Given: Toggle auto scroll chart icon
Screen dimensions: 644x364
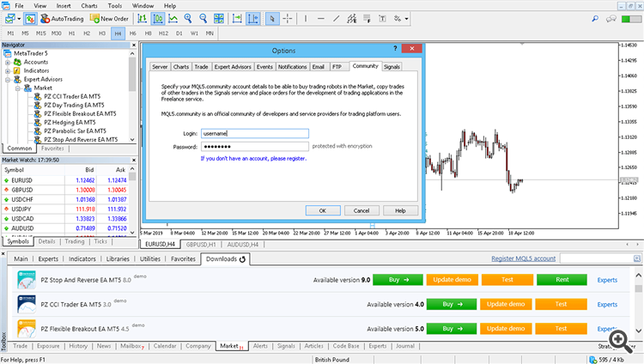Looking at the screenshot, I should pos(237,19).
